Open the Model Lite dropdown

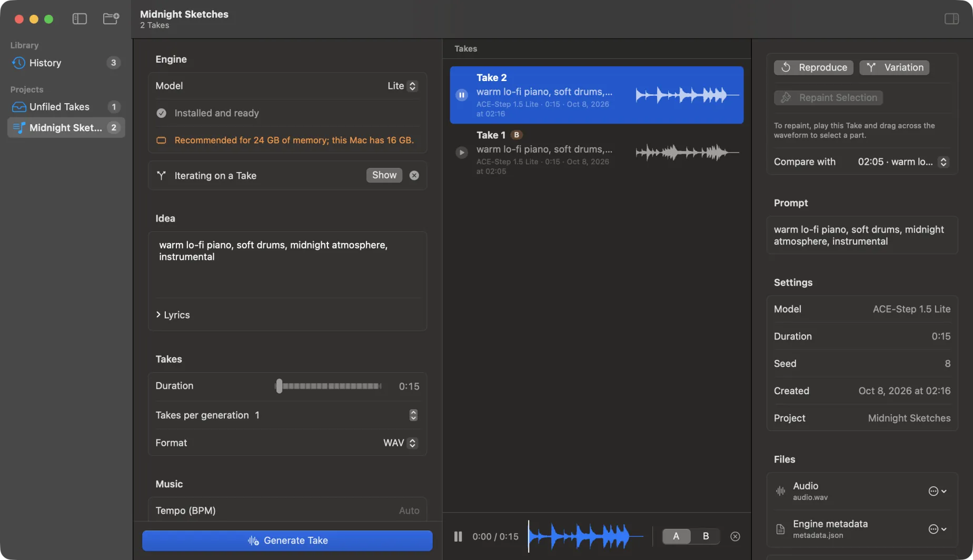tap(402, 86)
